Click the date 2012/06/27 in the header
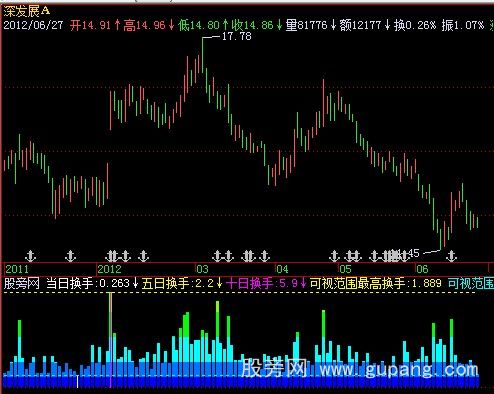 pos(33,25)
